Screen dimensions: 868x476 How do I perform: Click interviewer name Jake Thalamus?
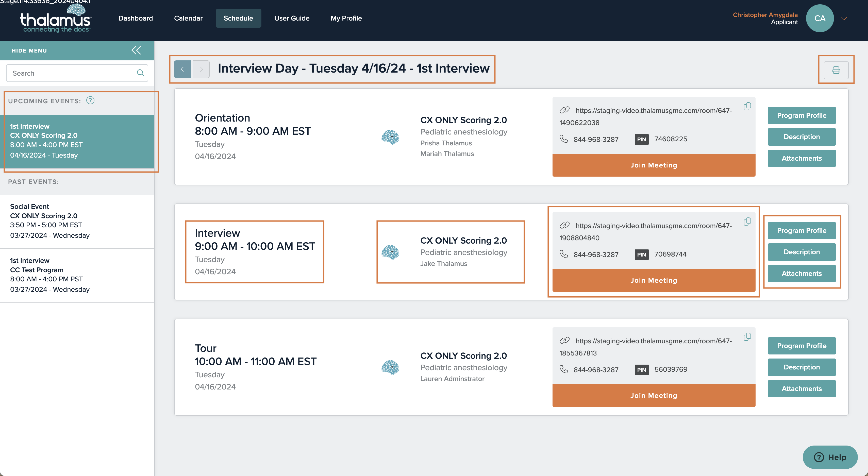click(x=443, y=263)
